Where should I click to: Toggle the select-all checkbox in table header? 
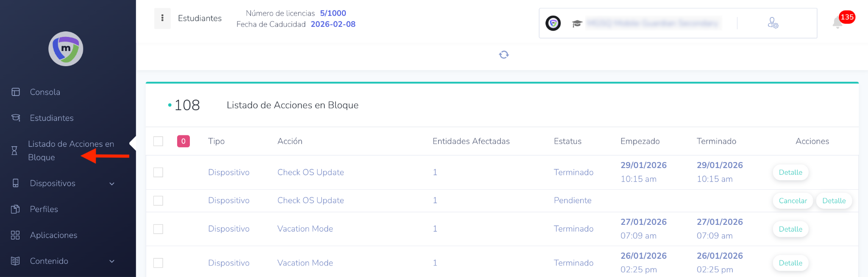(x=158, y=141)
